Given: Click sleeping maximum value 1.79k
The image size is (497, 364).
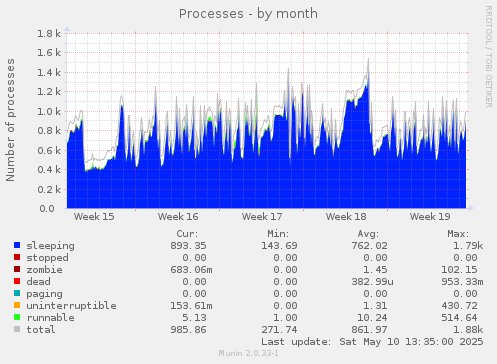Looking at the screenshot, I should pos(468,246).
